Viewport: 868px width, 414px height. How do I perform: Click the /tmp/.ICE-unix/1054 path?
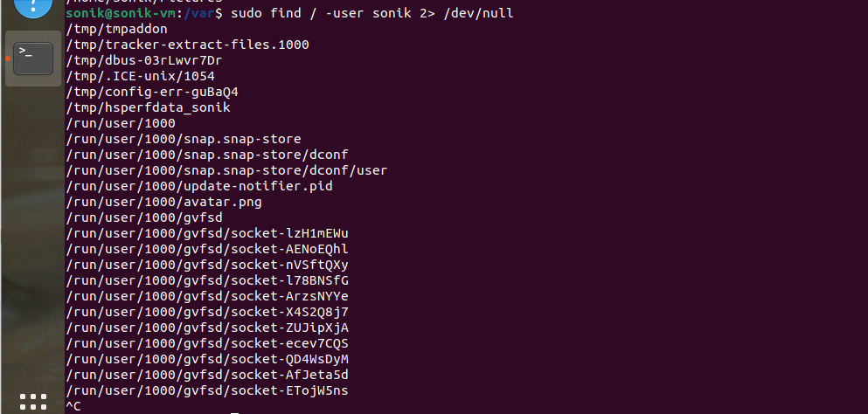pos(140,76)
